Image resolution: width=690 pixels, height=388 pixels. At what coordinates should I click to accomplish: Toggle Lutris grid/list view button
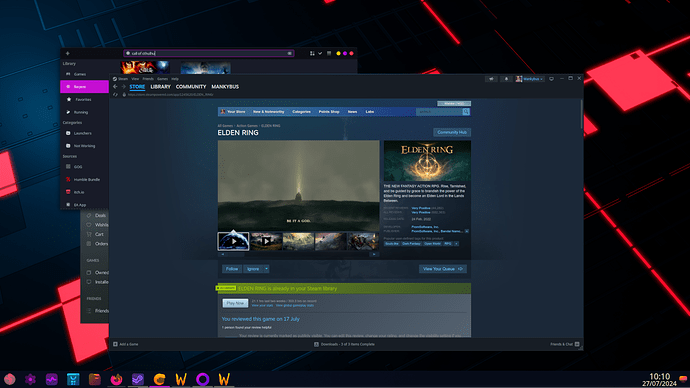(x=312, y=53)
